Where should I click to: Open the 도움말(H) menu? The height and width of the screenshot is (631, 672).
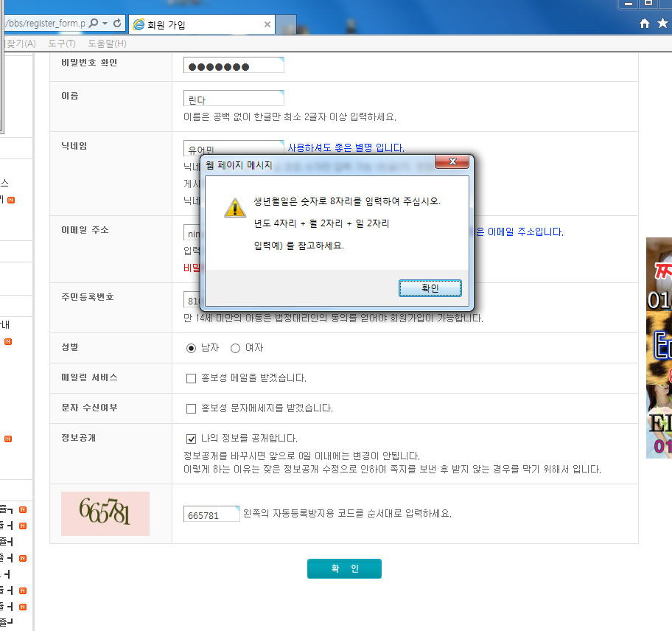(x=108, y=43)
